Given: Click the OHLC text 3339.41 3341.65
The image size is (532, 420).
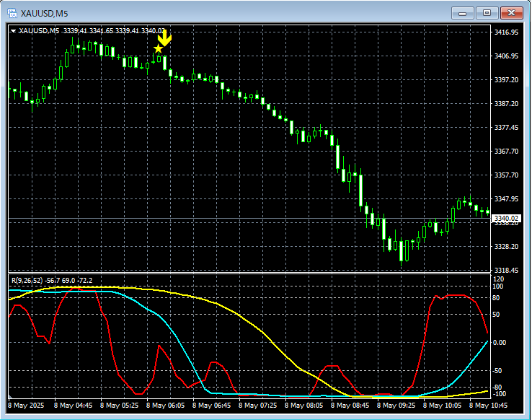Looking at the screenshot, I should tap(89, 31).
